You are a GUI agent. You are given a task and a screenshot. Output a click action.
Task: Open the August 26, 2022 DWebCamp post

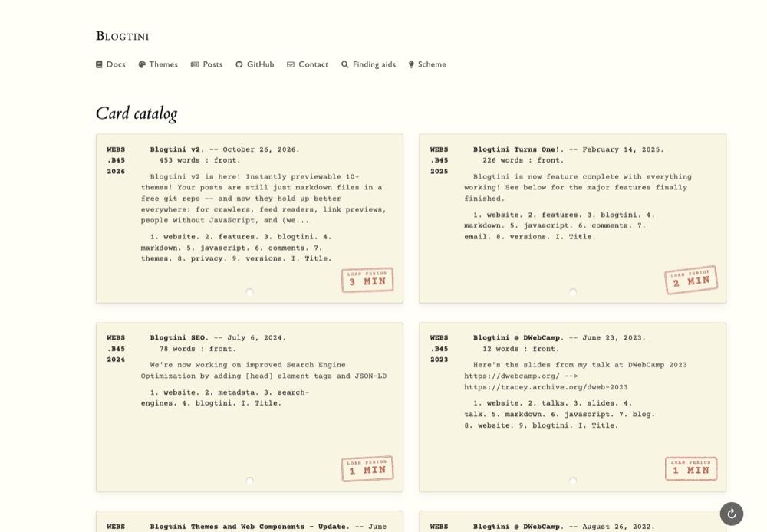tap(518, 527)
